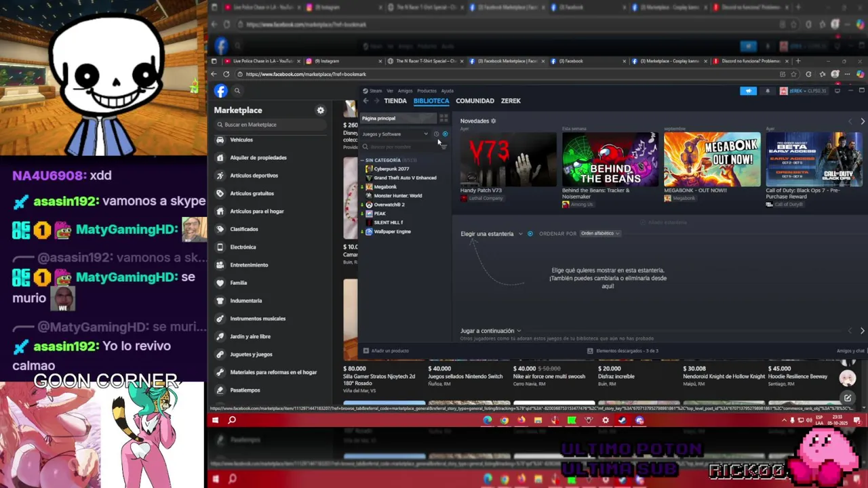Open the ZEREK profile tab in Steam
This screenshot has height=488, width=868.
pyautogui.click(x=511, y=101)
